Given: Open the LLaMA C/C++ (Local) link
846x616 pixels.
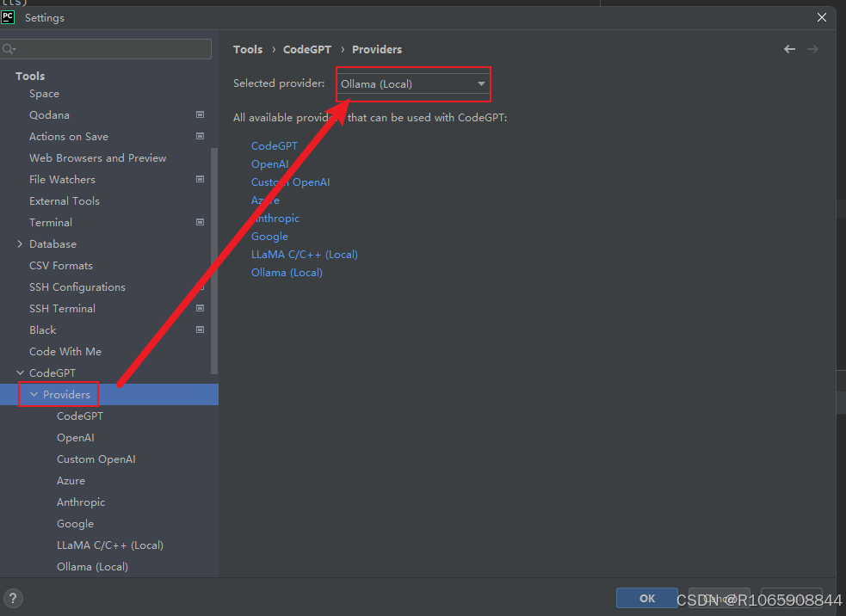Looking at the screenshot, I should coord(305,255).
